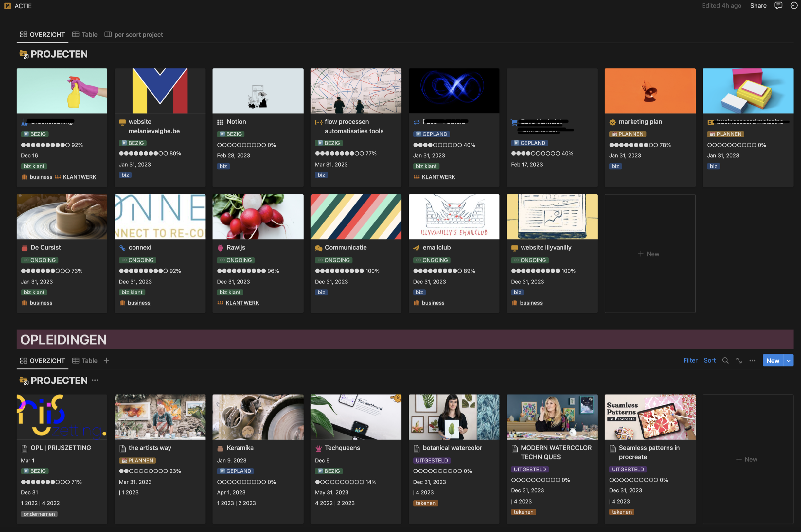Click the cherry emoji icon on the Rawijs card
The width and height of the screenshot is (801, 532).
[x=220, y=247]
